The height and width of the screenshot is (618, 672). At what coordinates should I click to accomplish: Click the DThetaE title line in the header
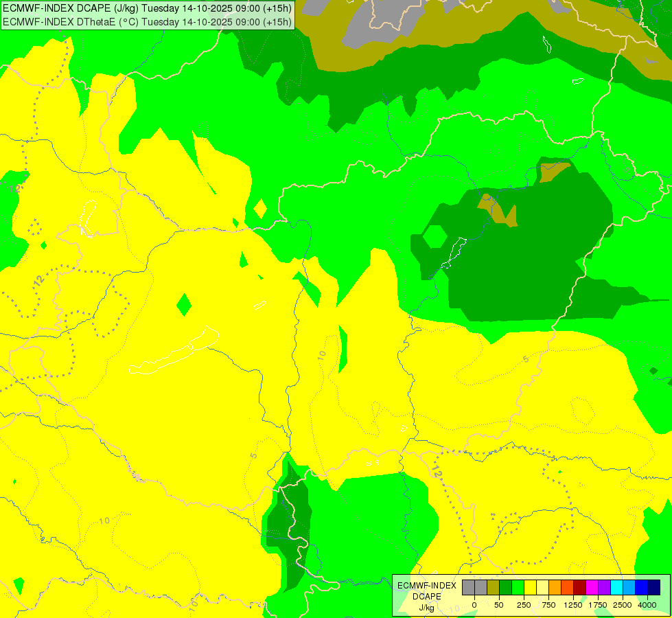(x=147, y=22)
